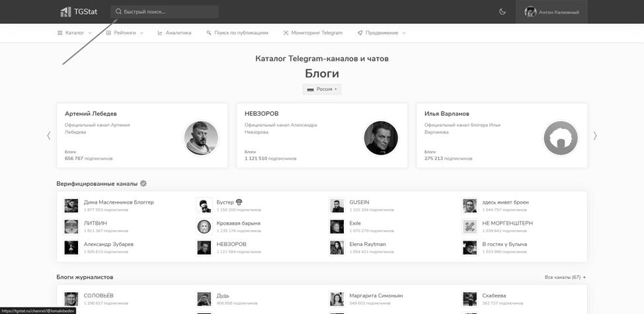This screenshot has width=644, height=314.
Task: Open the НЕВЗОРОВ featured card title
Action: 262,114
